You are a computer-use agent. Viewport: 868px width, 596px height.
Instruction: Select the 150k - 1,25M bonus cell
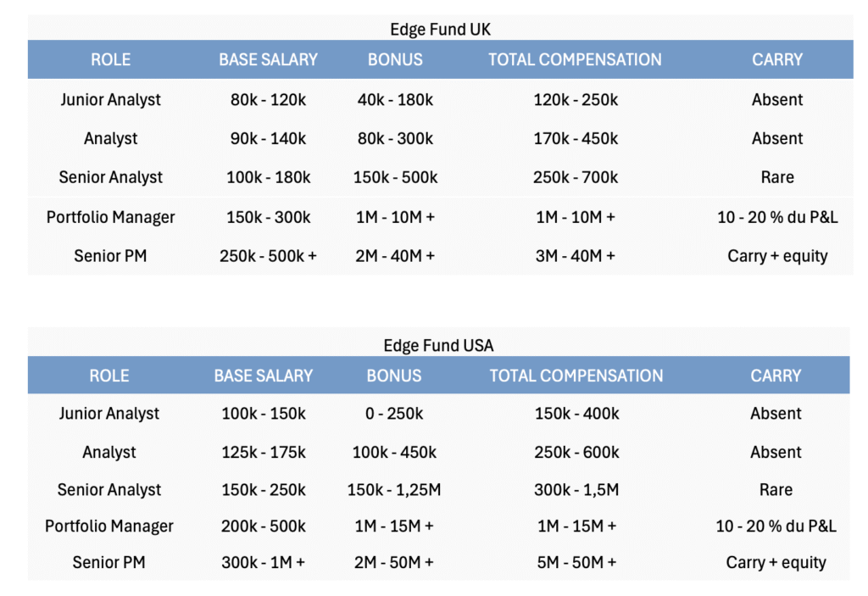click(x=394, y=490)
